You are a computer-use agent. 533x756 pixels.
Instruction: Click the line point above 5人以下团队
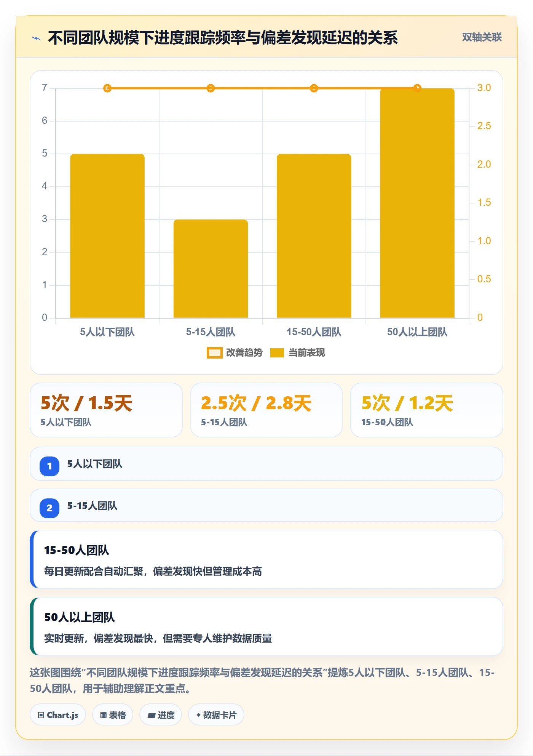click(107, 88)
